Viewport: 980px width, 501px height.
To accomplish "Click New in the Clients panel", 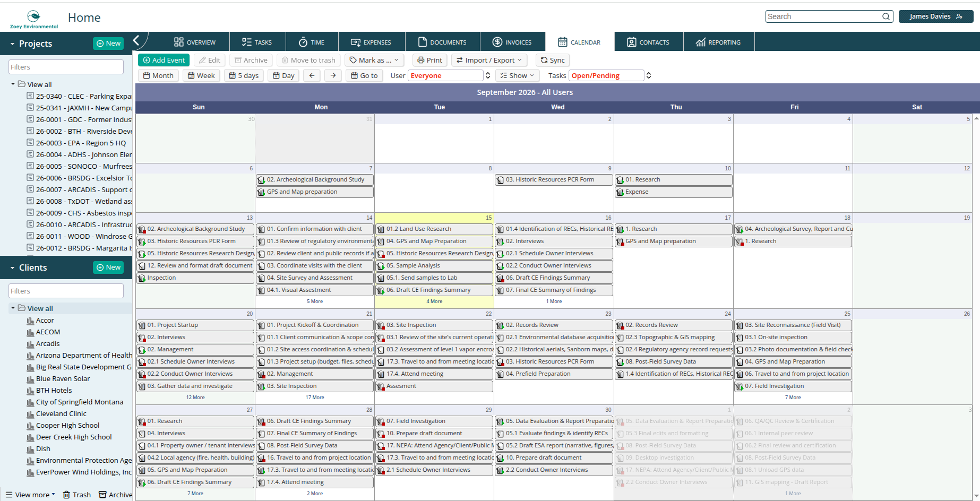I will (x=108, y=267).
